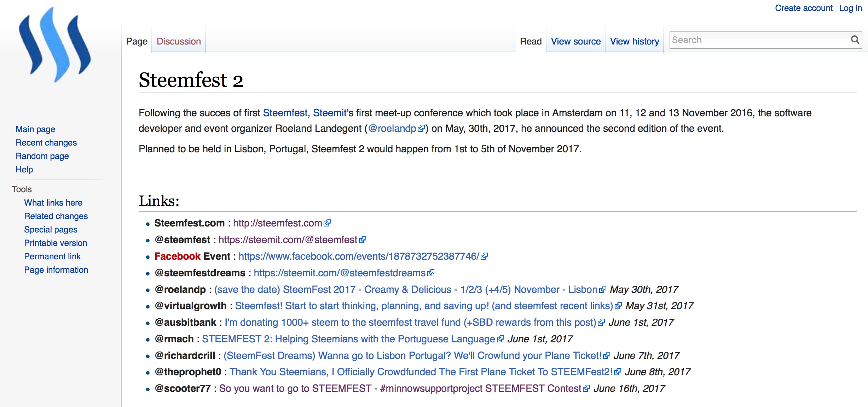Click external-link icon after steemfestdreams URL
The height and width of the screenshot is (407, 868).
(x=431, y=273)
